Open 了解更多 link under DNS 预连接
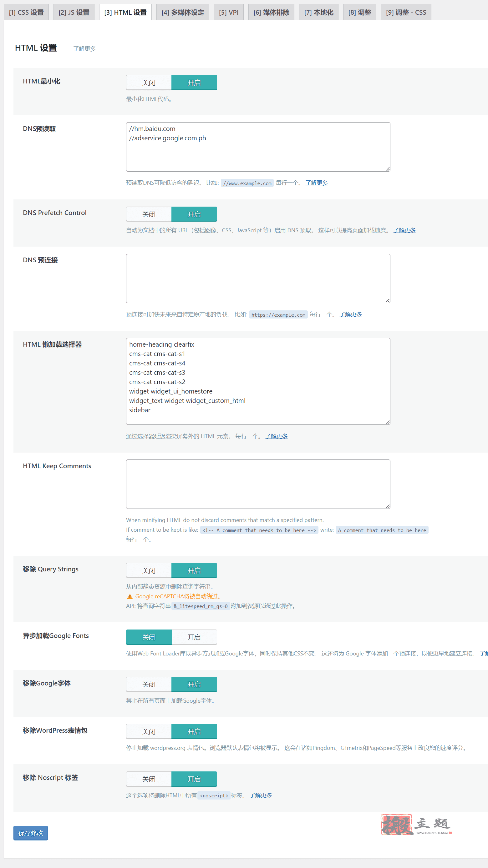The height and width of the screenshot is (868, 488). pyautogui.click(x=351, y=314)
